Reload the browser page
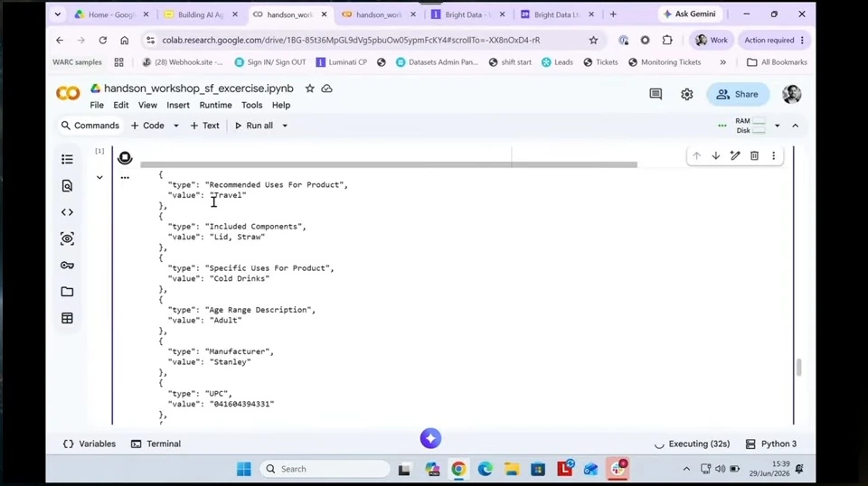 (103, 40)
